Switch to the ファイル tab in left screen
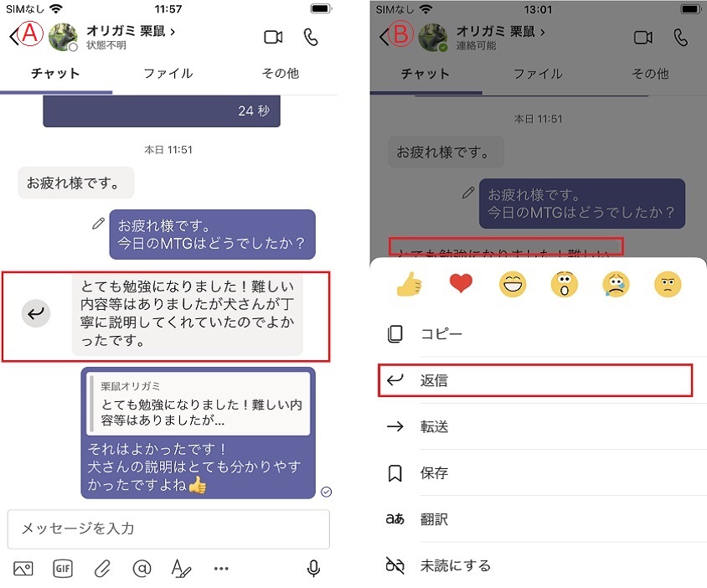 [168, 74]
